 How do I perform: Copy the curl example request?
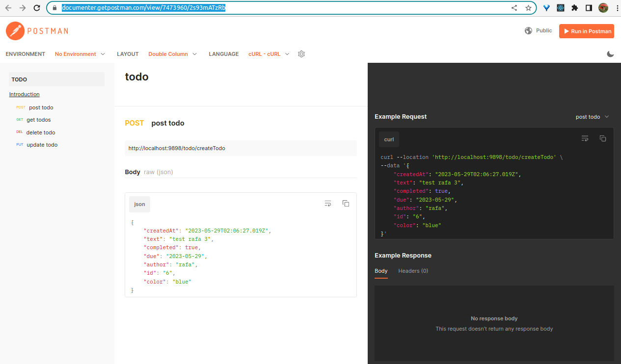tap(603, 139)
